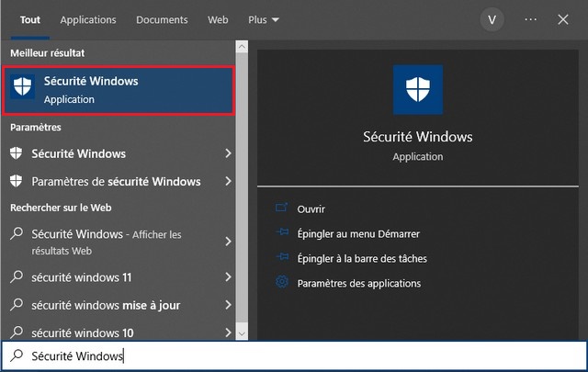Expand Sécurité Windows settings result chevron
Image resolution: width=588 pixels, height=372 pixels.
click(x=228, y=153)
